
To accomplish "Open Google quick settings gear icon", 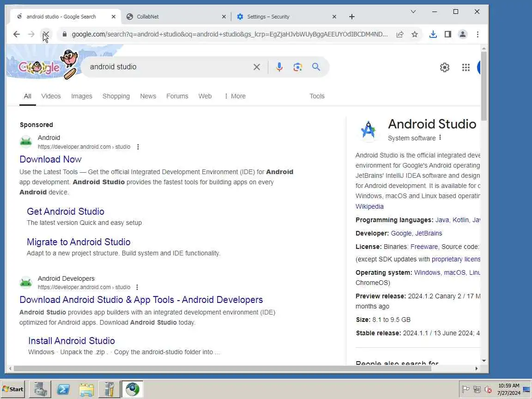I will click(x=444, y=67).
